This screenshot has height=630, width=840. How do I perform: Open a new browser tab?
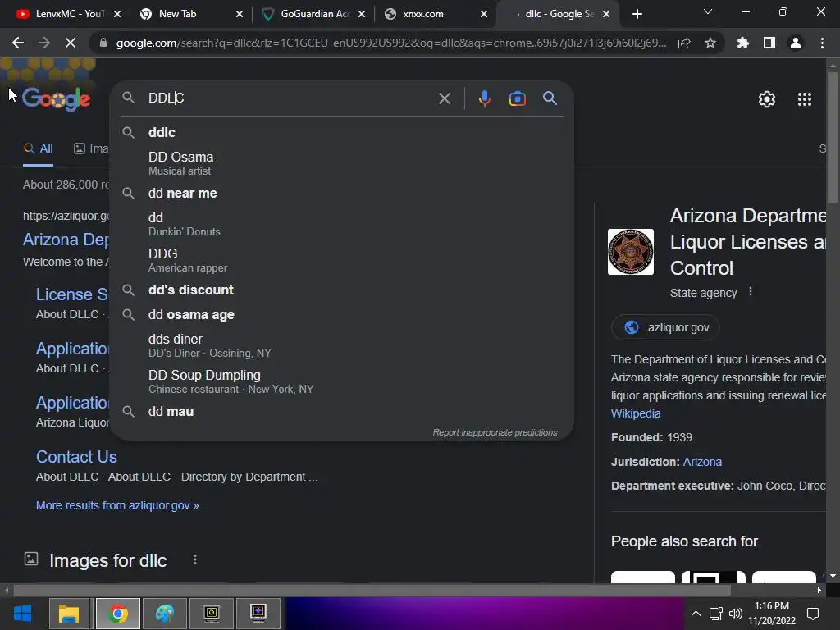tap(637, 14)
